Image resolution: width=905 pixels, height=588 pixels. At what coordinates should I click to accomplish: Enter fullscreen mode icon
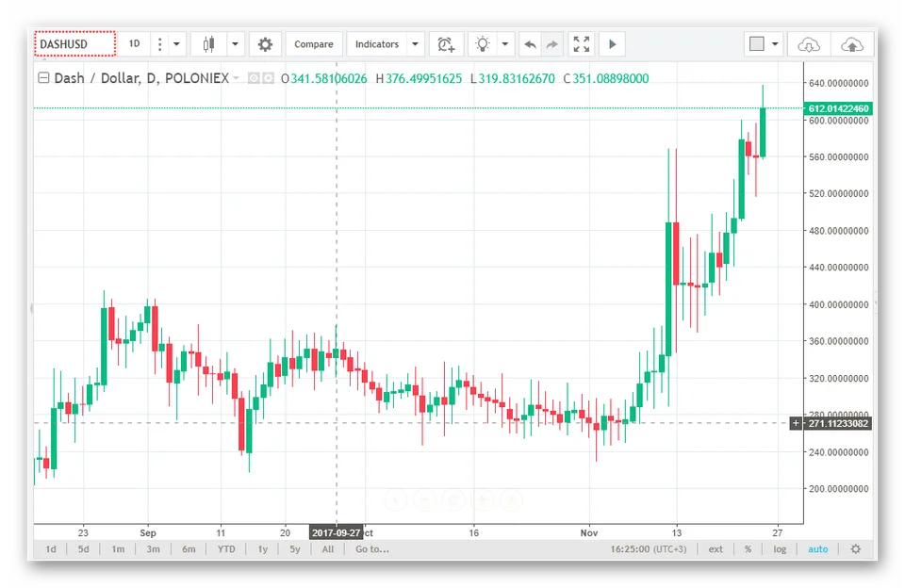pos(582,44)
